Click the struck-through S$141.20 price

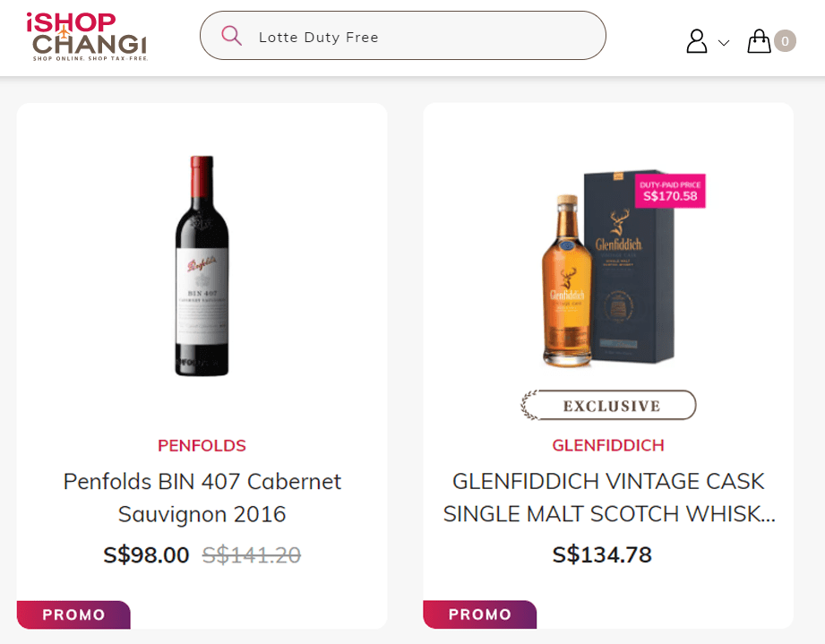click(252, 555)
